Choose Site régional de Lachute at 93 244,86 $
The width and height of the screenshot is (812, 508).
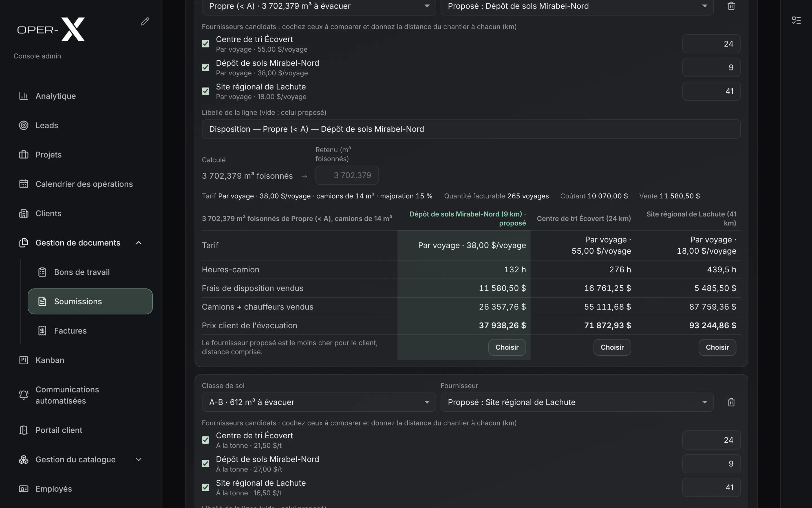tap(717, 347)
